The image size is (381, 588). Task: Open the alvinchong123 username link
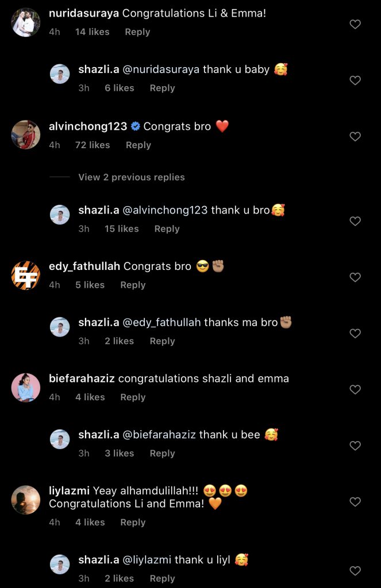point(88,126)
